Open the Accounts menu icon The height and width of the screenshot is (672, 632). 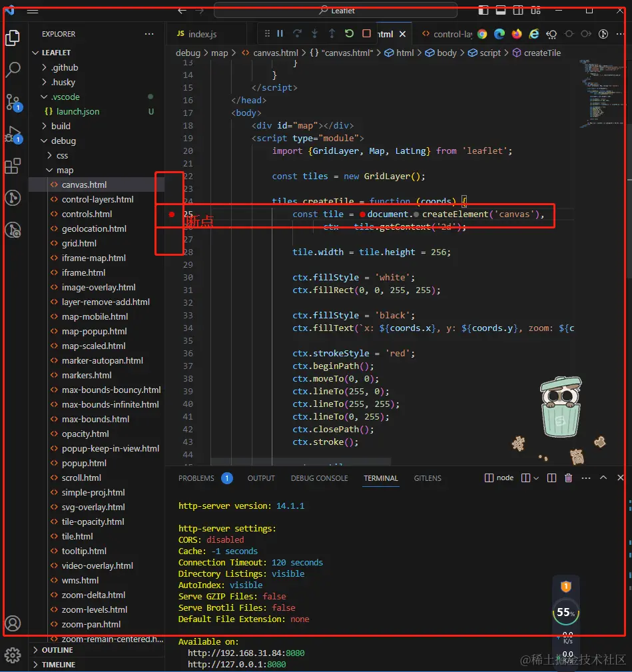coord(13,623)
